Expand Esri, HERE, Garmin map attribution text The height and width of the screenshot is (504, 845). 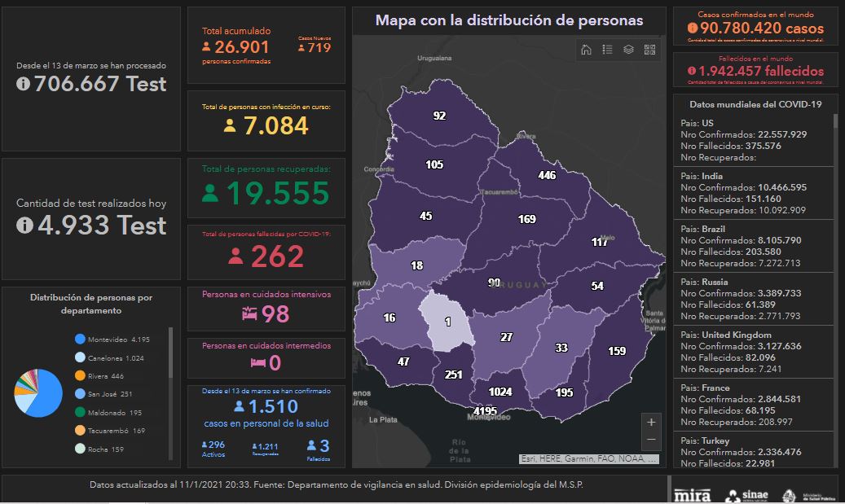point(588,458)
